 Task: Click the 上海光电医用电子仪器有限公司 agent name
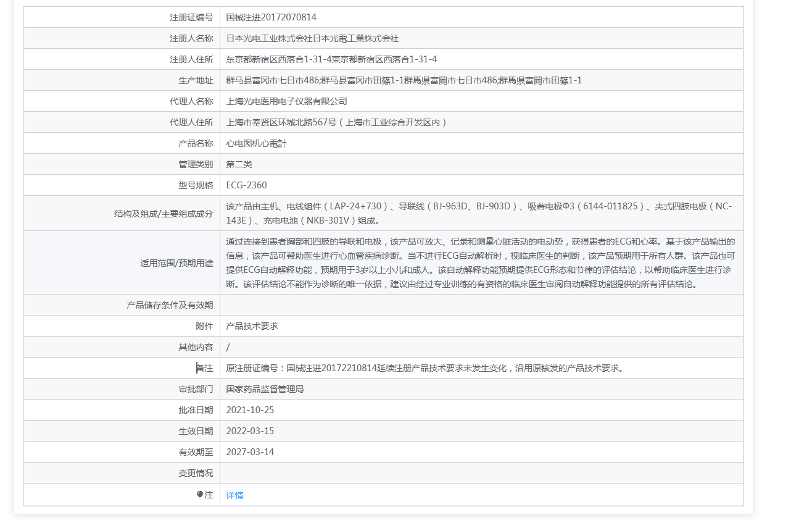pos(287,101)
